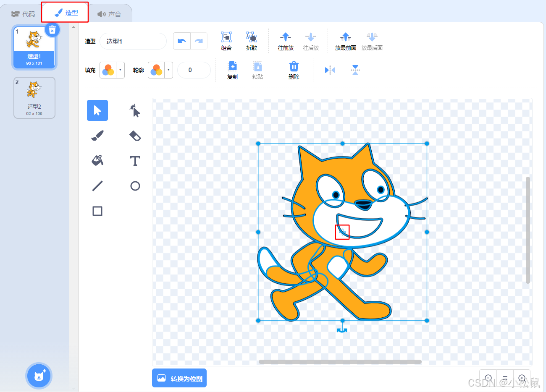The height and width of the screenshot is (392, 546).
Task: Flip the selection horizontally
Action: 330,70
